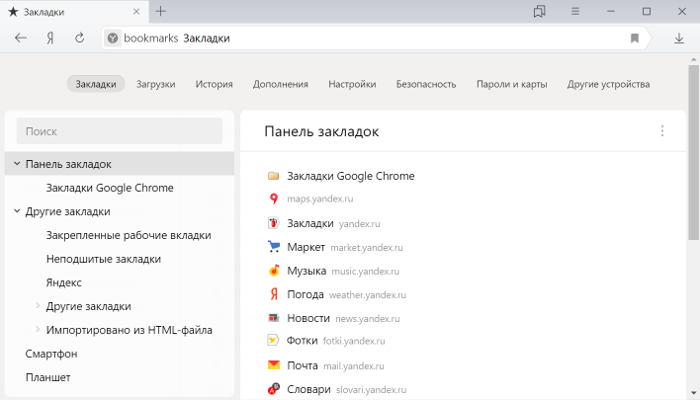The height and width of the screenshot is (400, 700).
Task: Click the Поиск bookmark search field
Action: 119,131
